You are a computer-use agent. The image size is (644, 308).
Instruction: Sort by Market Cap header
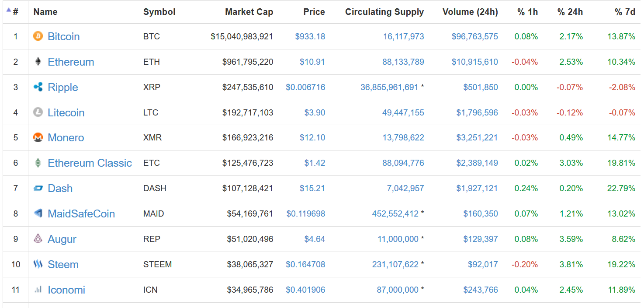pyautogui.click(x=249, y=12)
